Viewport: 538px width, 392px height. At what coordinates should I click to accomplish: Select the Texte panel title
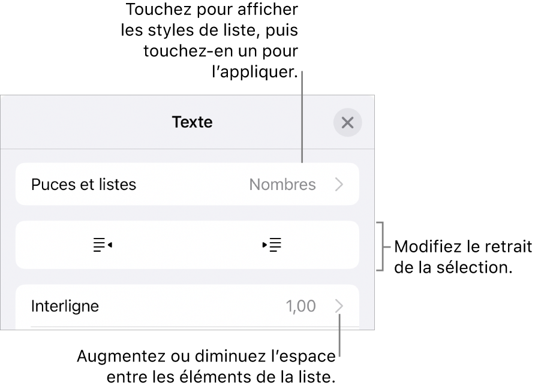191,122
